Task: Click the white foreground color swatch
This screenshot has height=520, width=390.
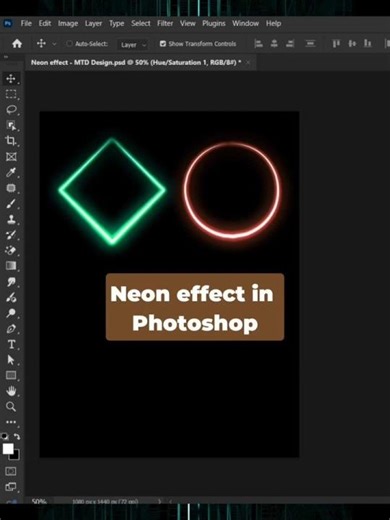Action: point(8,449)
